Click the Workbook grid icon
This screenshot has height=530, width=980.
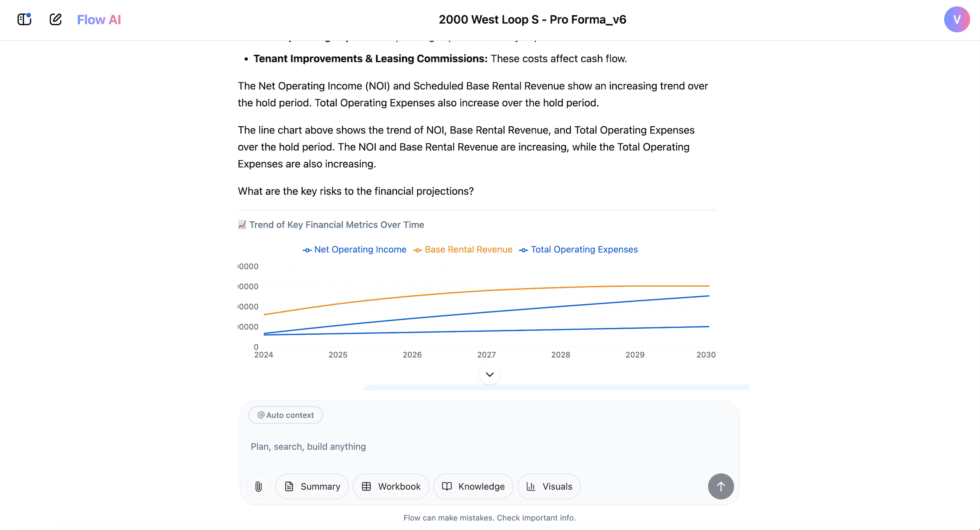tap(367, 486)
